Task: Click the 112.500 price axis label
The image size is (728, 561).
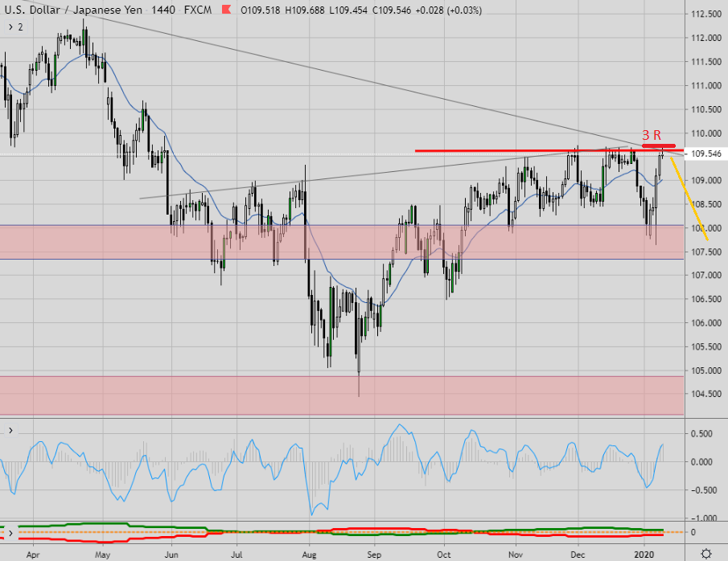Action: 706,14
